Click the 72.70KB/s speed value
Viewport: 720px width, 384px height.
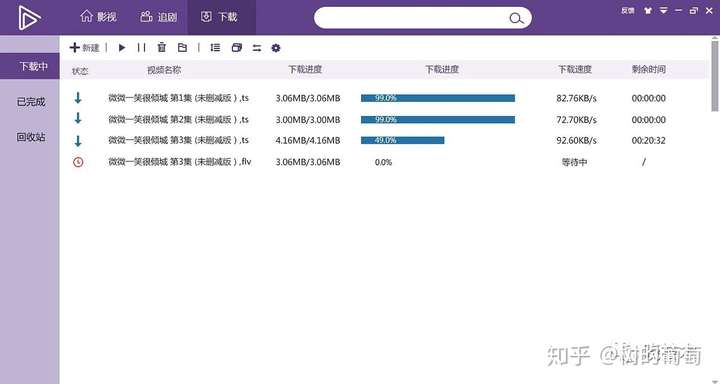[576, 119]
